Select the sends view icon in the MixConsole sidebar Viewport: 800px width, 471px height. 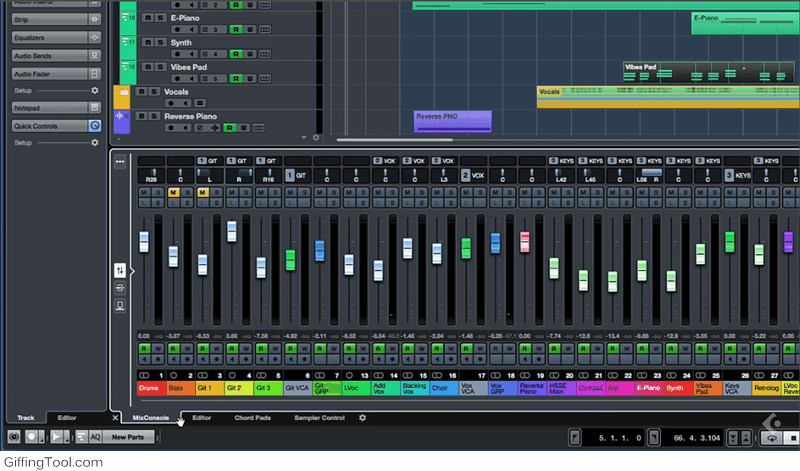tap(120, 306)
